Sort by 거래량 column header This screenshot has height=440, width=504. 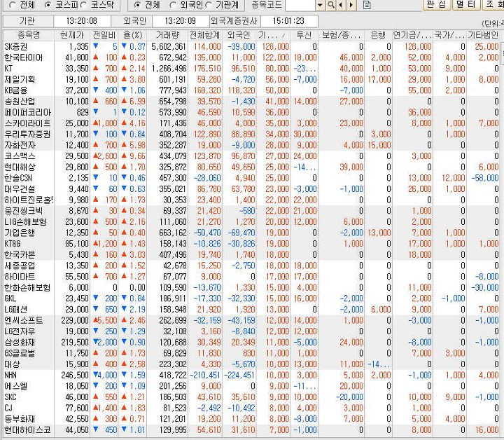coord(167,35)
